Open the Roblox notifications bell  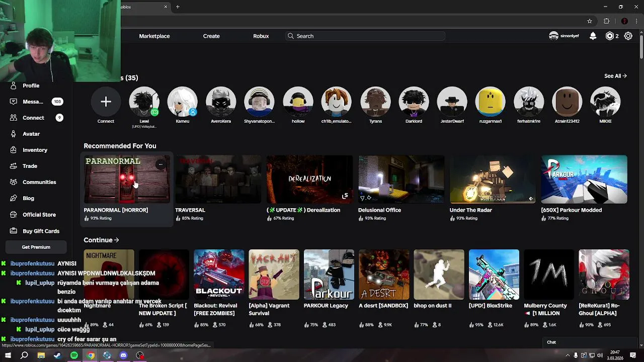[x=593, y=36]
